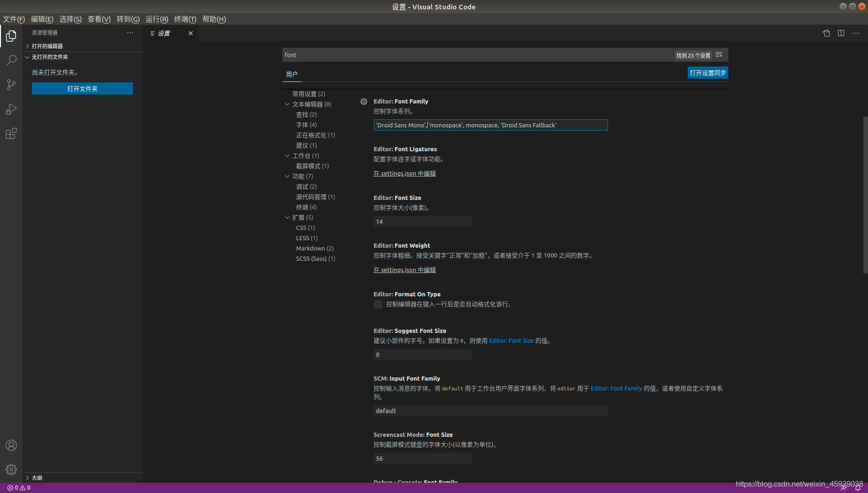
Task: Select 查找 (2) in settings tree
Action: [306, 115]
